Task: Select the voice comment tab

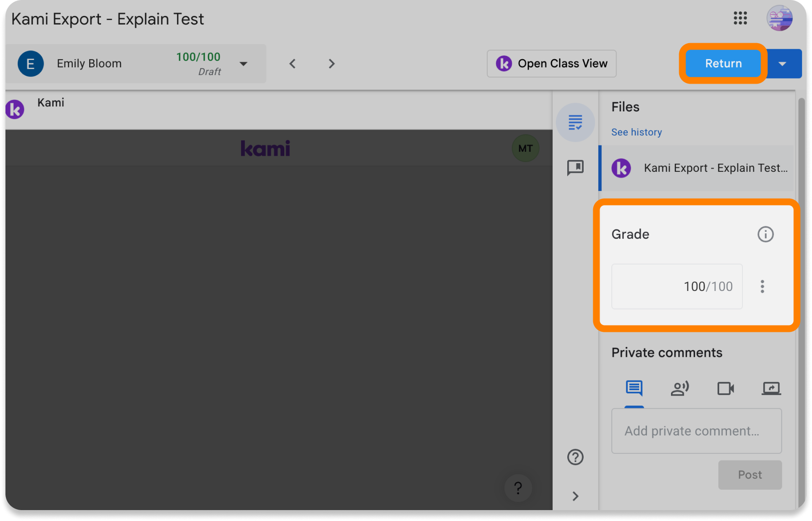Action: click(680, 388)
